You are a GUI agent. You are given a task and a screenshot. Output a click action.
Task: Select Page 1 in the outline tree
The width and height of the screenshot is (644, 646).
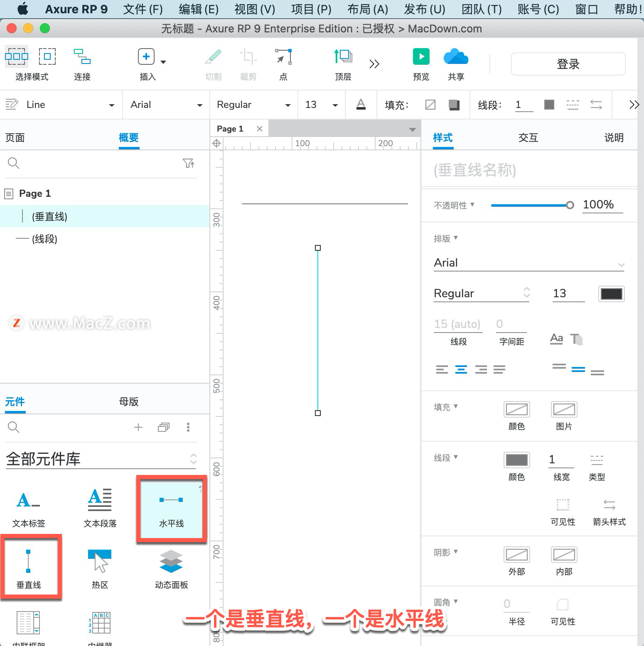[35, 193]
